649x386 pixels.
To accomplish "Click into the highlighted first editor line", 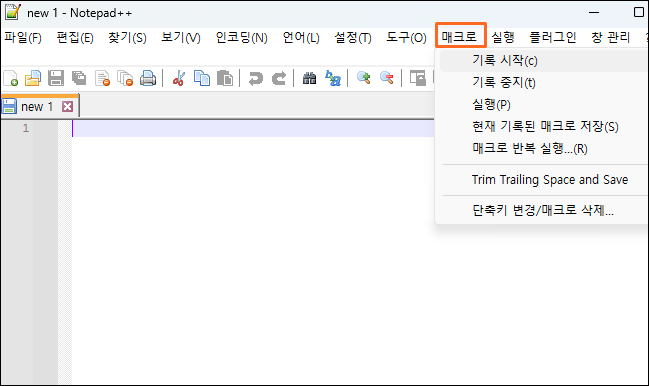I will (253, 128).
